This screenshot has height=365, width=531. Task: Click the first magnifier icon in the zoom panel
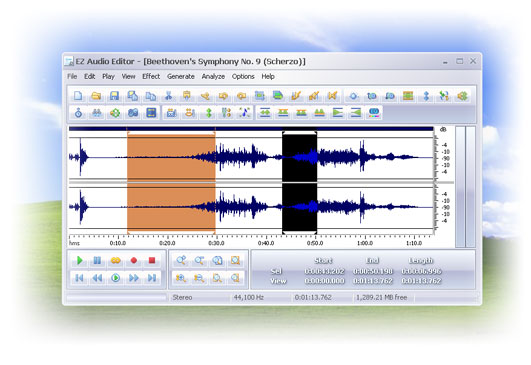[181, 260]
